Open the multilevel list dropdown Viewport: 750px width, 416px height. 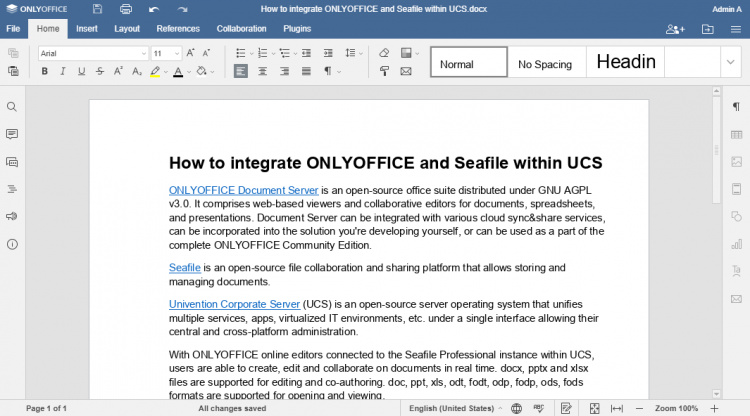point(296,54)
